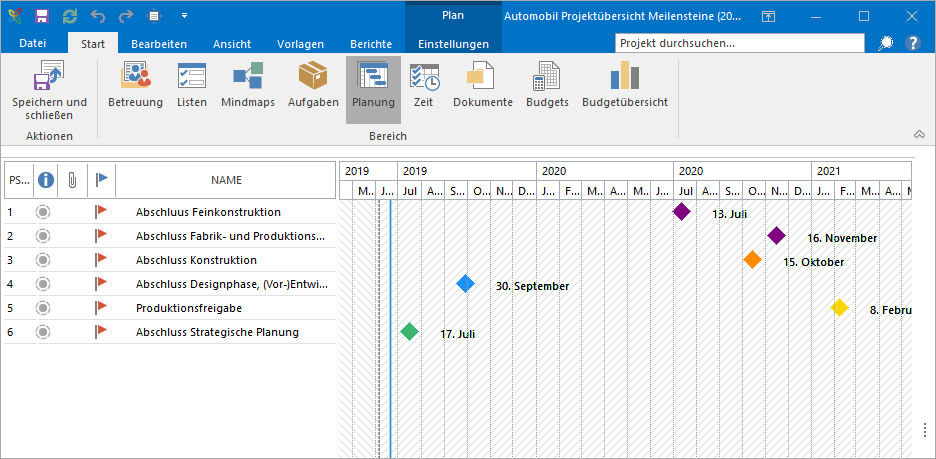Select row Produktionsfreigabe
This screenshot has height=459, width=936.
pyautogui.click(x=170, y=308)
